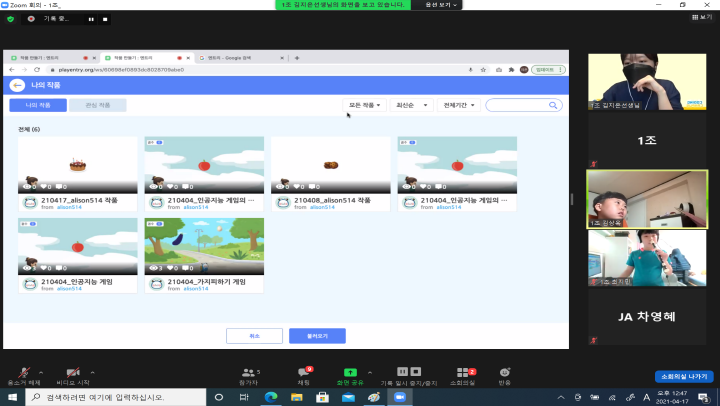Open the participants panel
Image resolution: width=720 pixels, height=406 pixels.
point(247,372)
